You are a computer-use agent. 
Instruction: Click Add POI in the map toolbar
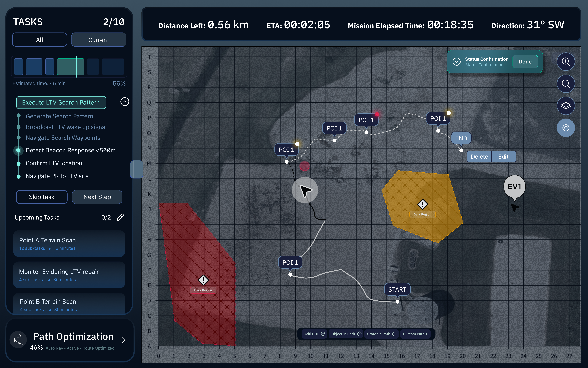click(x=314, y=334)
